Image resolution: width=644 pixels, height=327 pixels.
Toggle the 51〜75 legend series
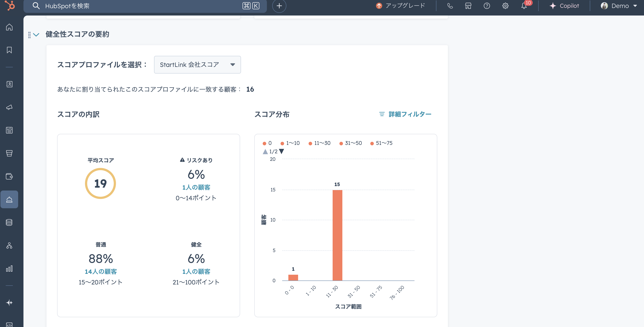pos(381,143)
